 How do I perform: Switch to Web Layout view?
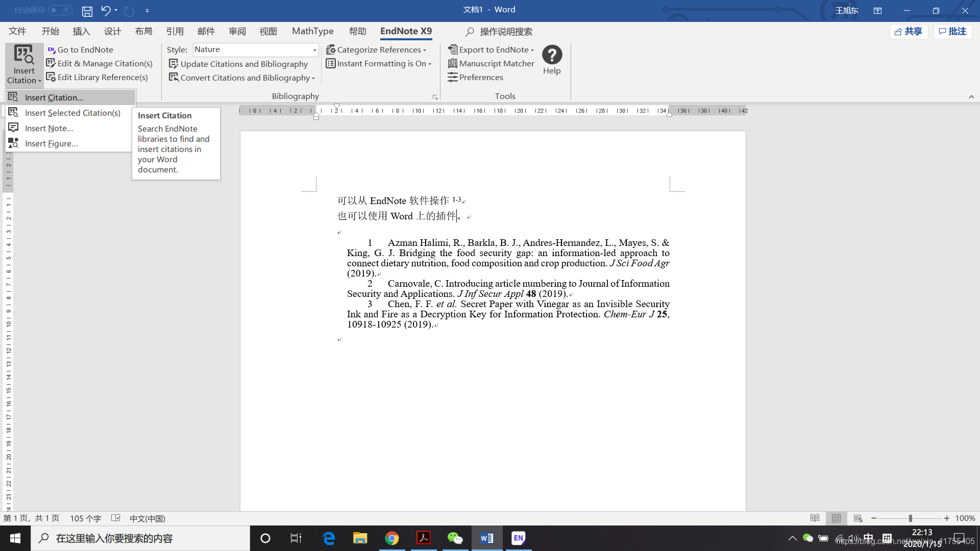(857, 518)
